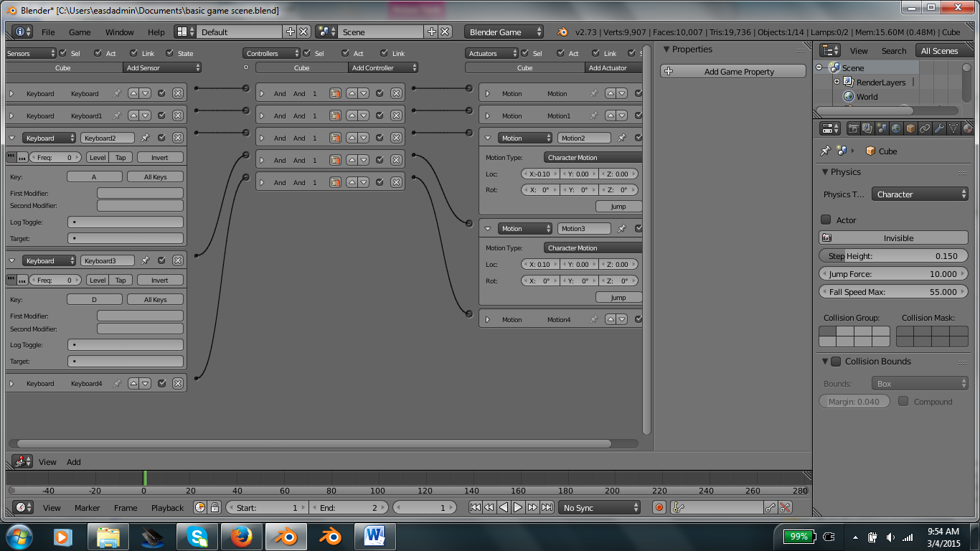Open Motion2 Character Motion type dropdown

click(x=592, y=157)
